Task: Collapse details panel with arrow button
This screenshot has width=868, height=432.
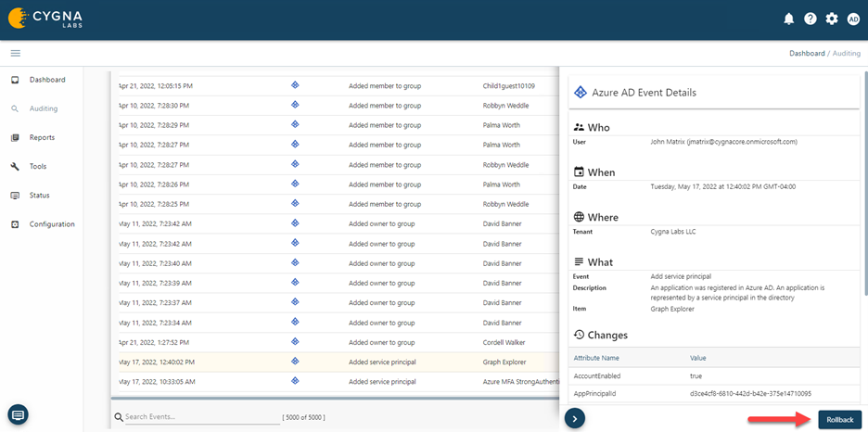Action: pyautogui.click(x=575, y=419)
